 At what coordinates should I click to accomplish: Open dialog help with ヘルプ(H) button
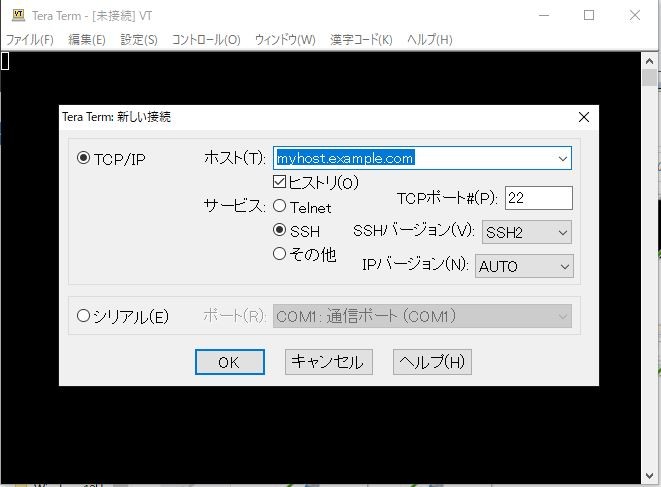click(x=432, y=362)
